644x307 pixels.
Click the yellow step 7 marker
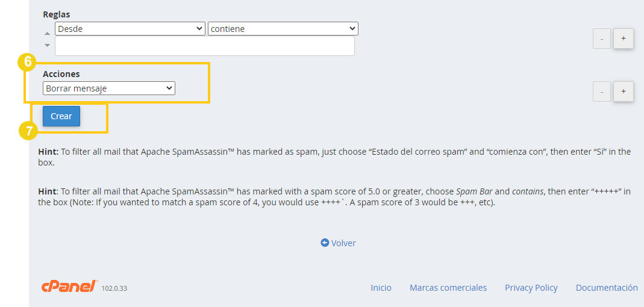point(29,131)
